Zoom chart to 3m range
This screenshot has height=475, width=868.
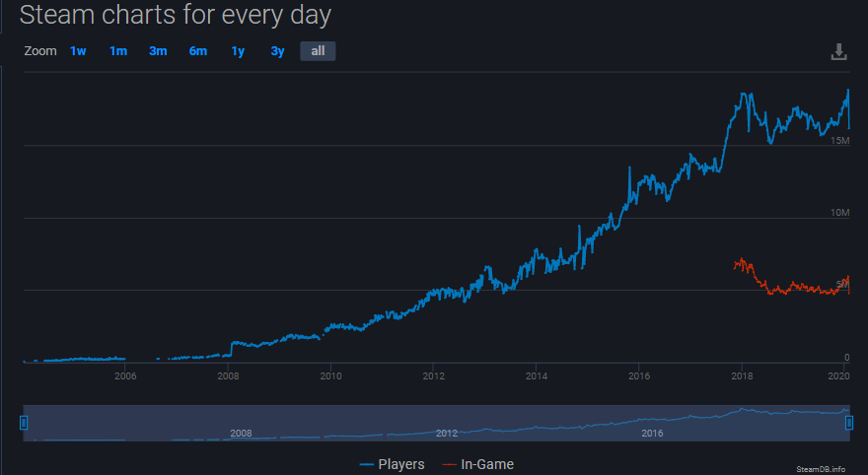158,51
